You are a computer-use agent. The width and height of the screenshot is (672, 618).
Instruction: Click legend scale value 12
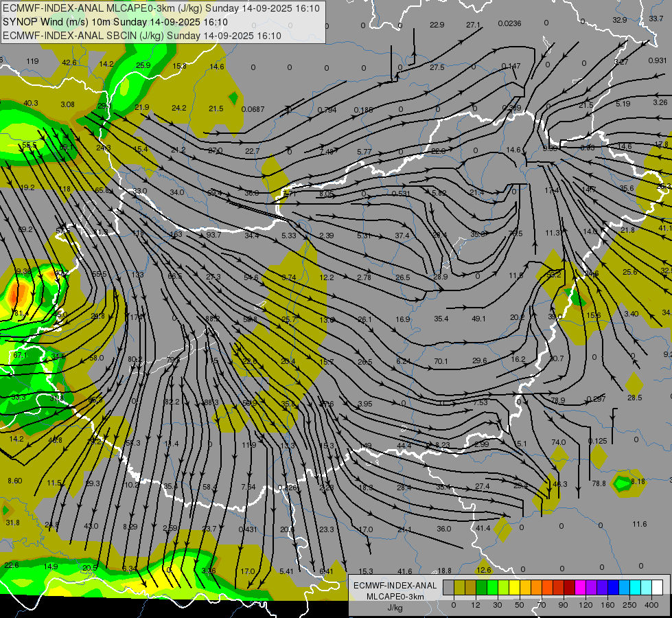[x=476, y=605]
